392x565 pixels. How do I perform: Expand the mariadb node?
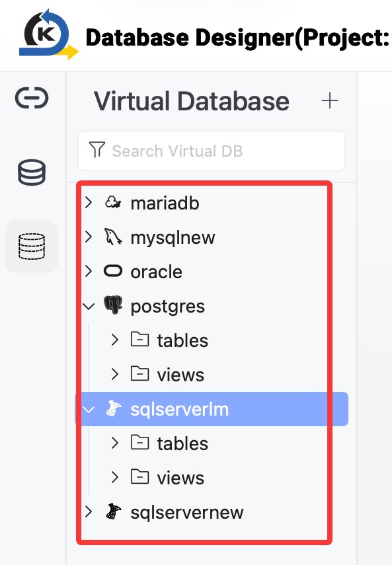[x=89, y=202]
